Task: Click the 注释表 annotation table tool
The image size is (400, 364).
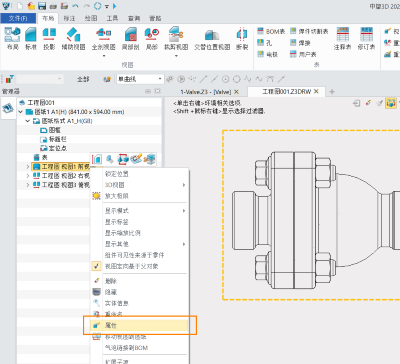Action: click(x=342, y=38)
